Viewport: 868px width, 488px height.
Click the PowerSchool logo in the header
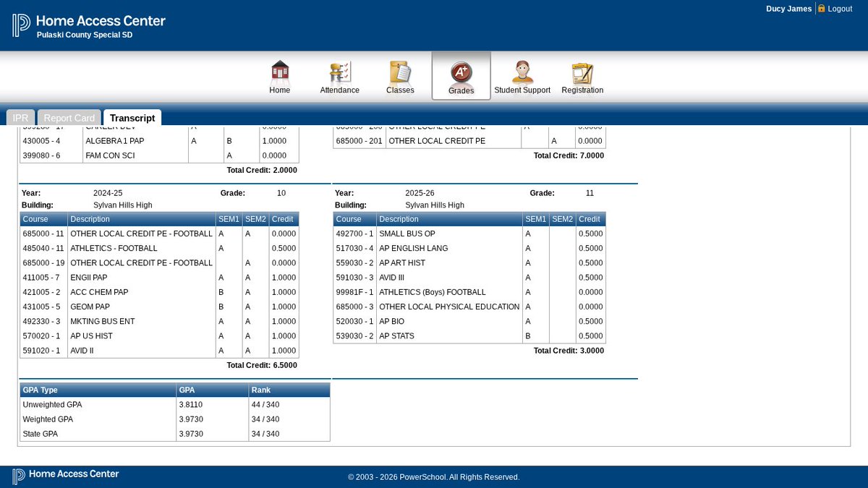(21, 25)
